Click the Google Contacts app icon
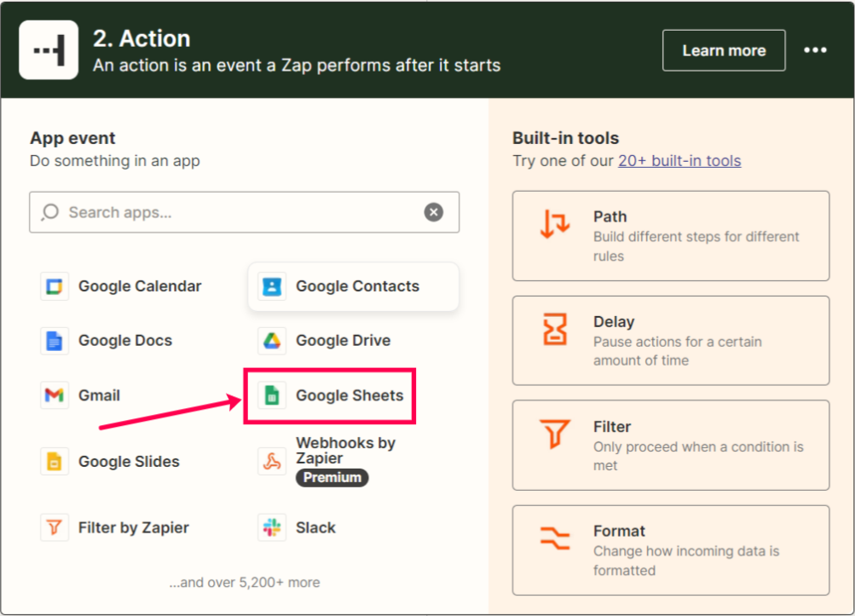This screenshot has width=855, height=616. click(x=272, y=286)
